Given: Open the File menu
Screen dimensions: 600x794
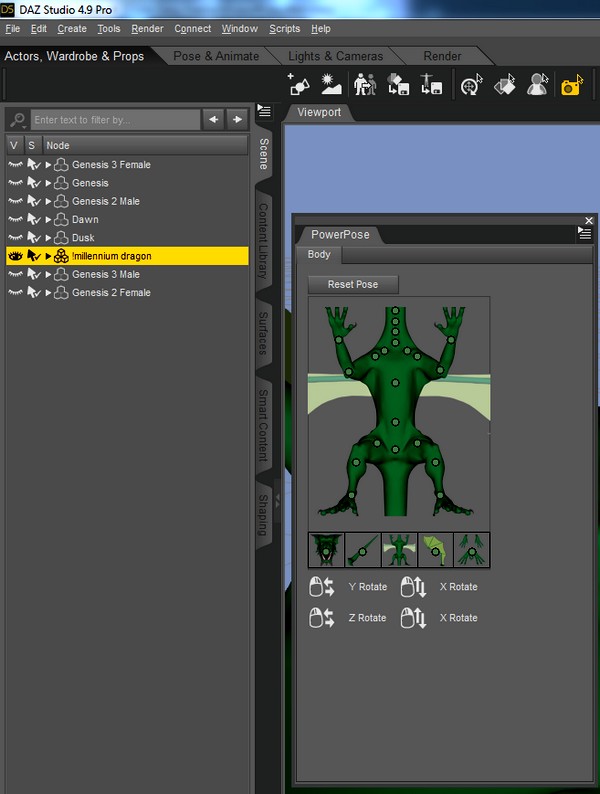Looking at the screenshot, I should 13,29.
